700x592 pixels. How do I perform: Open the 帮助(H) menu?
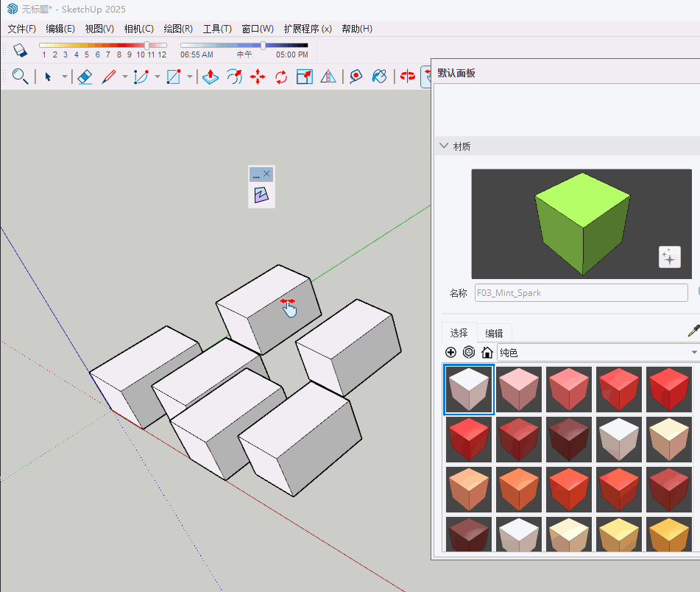coord(357,29)
